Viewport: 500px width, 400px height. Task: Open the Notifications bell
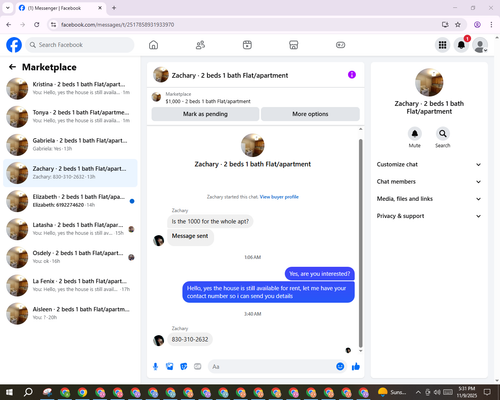tap(461, 45)
